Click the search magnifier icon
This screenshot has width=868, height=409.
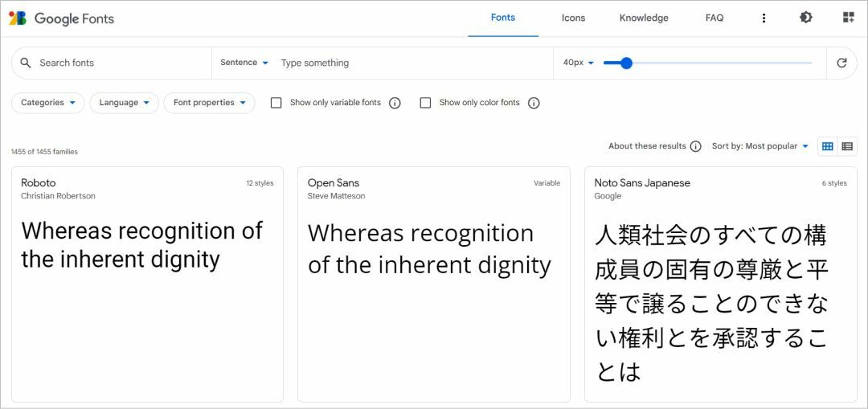[26, 63]
